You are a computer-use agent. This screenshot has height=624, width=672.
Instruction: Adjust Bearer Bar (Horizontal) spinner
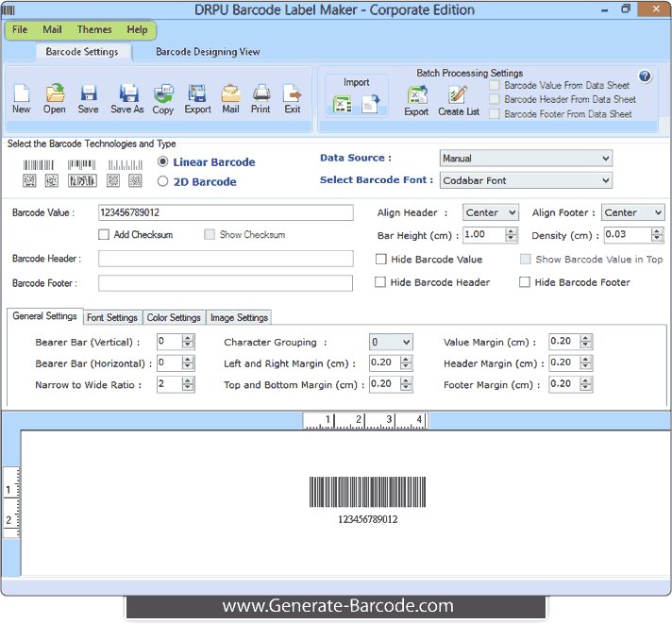pos(188,363)
